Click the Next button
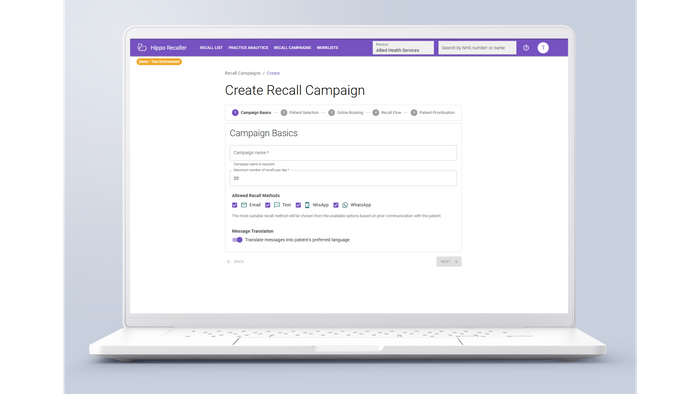This screenshot has height=394, width=700. click(x=449, y=261)
